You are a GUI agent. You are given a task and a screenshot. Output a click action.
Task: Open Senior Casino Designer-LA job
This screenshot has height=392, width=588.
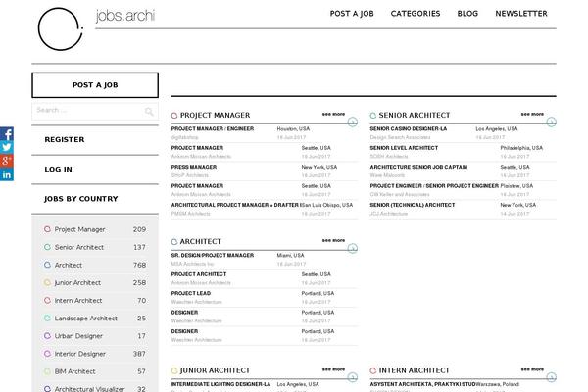click(x=409, y=128)
